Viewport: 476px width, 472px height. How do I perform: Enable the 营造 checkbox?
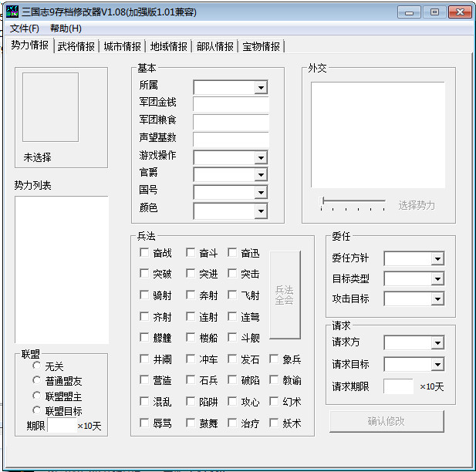(144, 379)
